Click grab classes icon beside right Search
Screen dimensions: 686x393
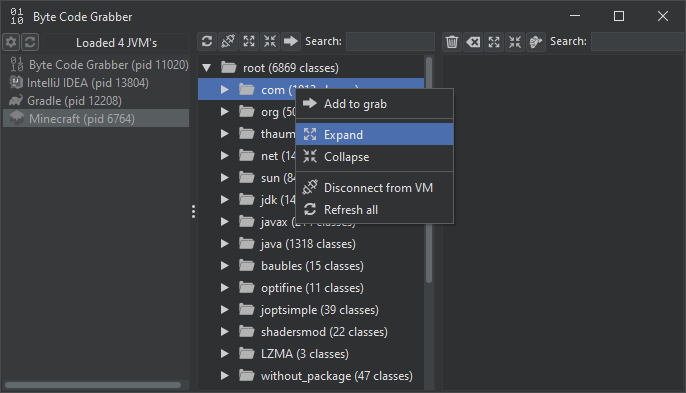pyautogui.click(x=536, y=42)
